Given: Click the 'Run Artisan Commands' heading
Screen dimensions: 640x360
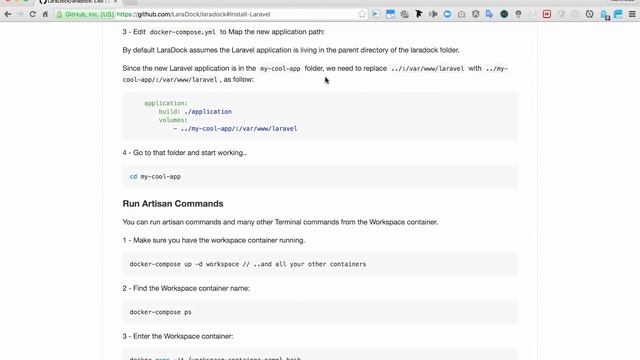Looking at the screenshot, I should [x=173, y=204].
